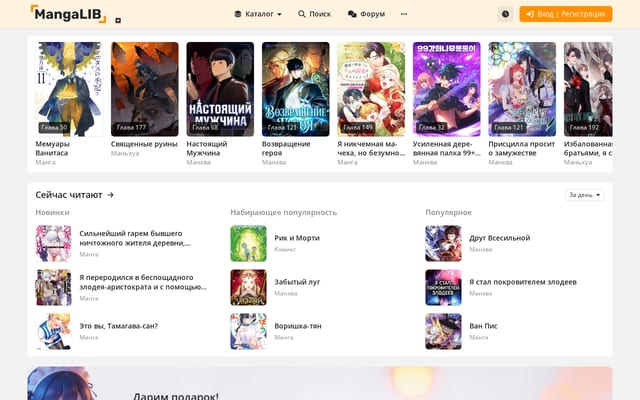Click Друг Всесильной title
Viewport: 640px width, 400px height.
[x=500, y=238]
